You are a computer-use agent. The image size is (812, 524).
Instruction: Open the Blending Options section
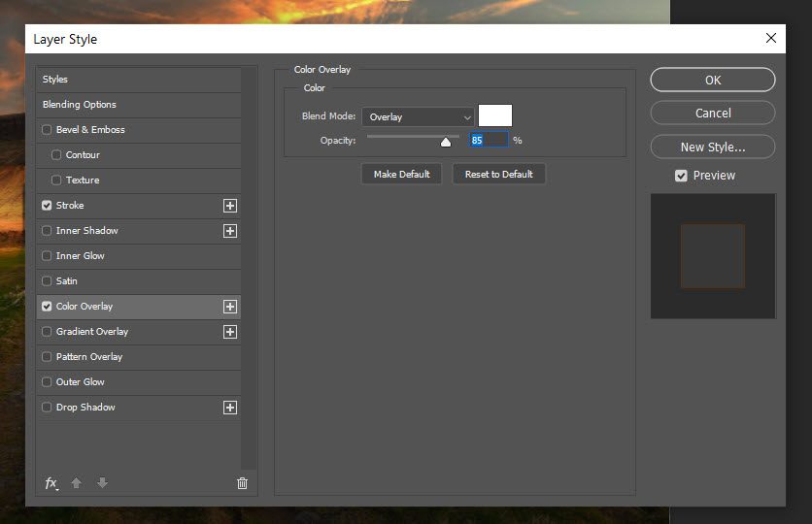pos(80,105)
